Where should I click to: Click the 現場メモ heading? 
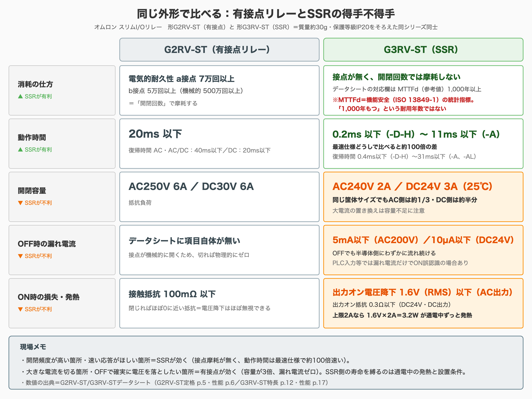(x=33, y=347)
